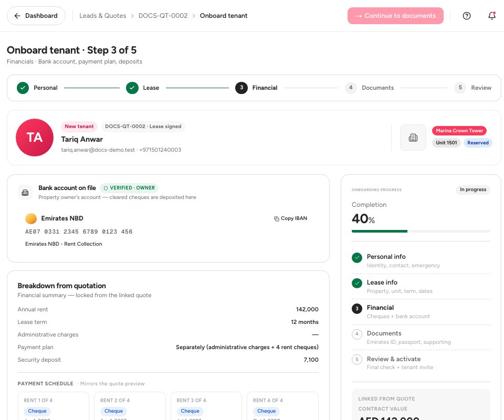This screenshot has height=420, width=504.
Task: Click the green check on Lease step
Action: pyautogui.click(x=132, y=88)
